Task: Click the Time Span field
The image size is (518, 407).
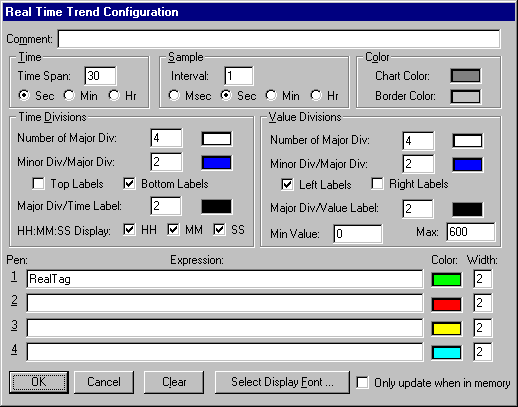Action: (100, 76)
